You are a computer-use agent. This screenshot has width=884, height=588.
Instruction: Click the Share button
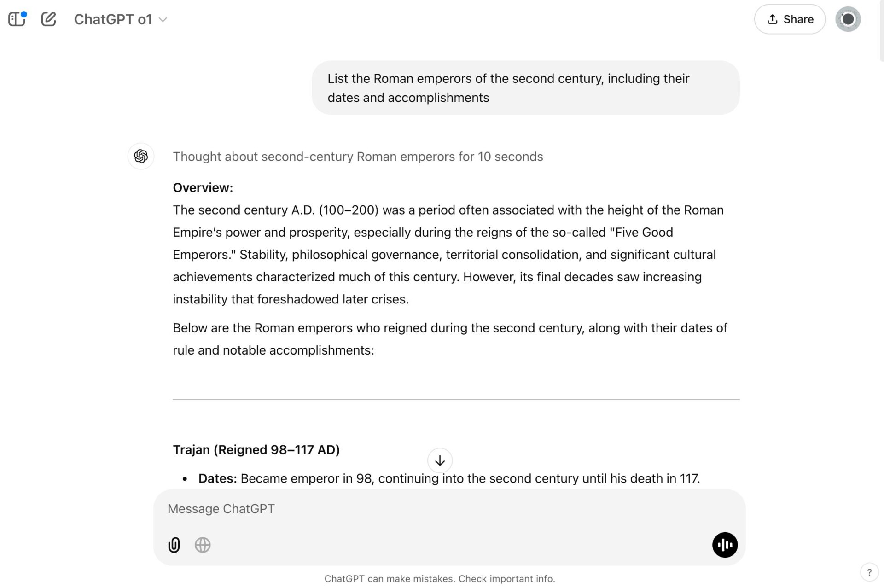click(x=790, y=19)
